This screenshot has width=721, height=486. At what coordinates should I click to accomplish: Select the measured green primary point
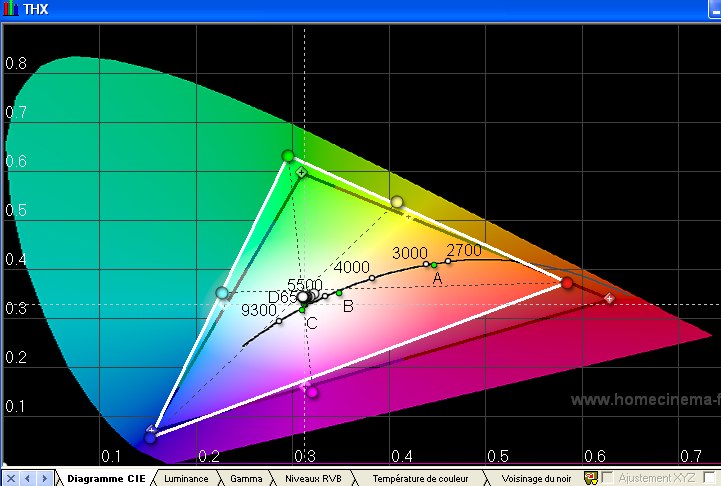pyautogui.click(x=288, y=155)
